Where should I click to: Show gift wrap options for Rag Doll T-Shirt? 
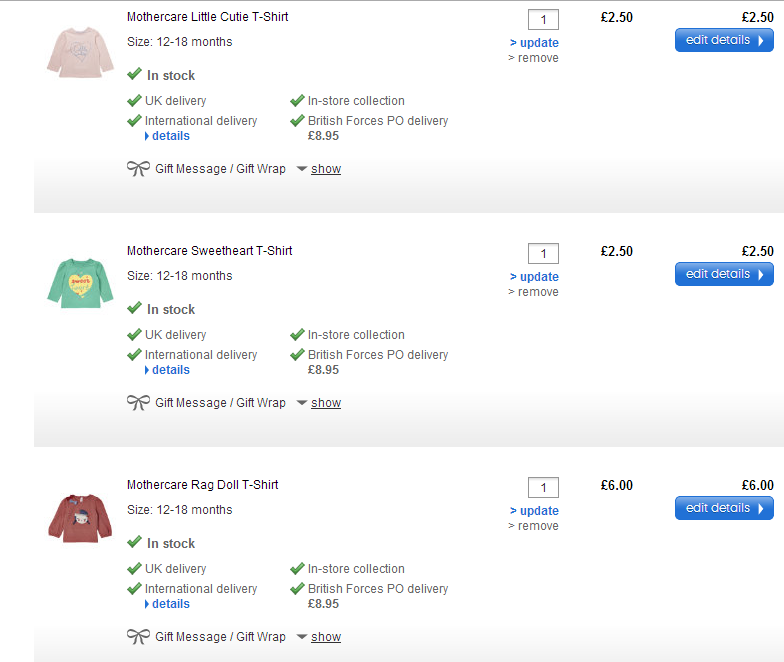[x=325, y=637]
